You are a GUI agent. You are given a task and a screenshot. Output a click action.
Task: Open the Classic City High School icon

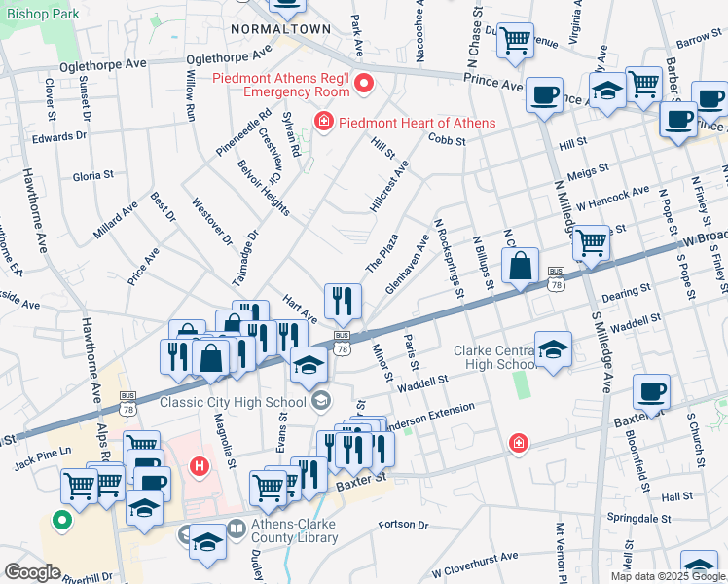[x=321, y=401]
